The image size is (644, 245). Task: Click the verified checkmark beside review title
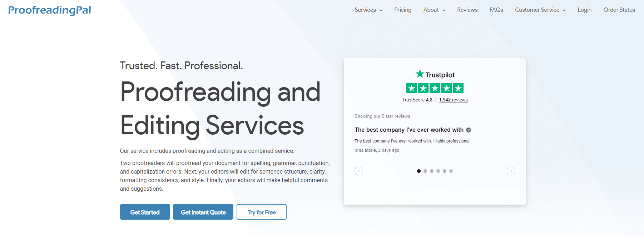(x=469, y=130)
